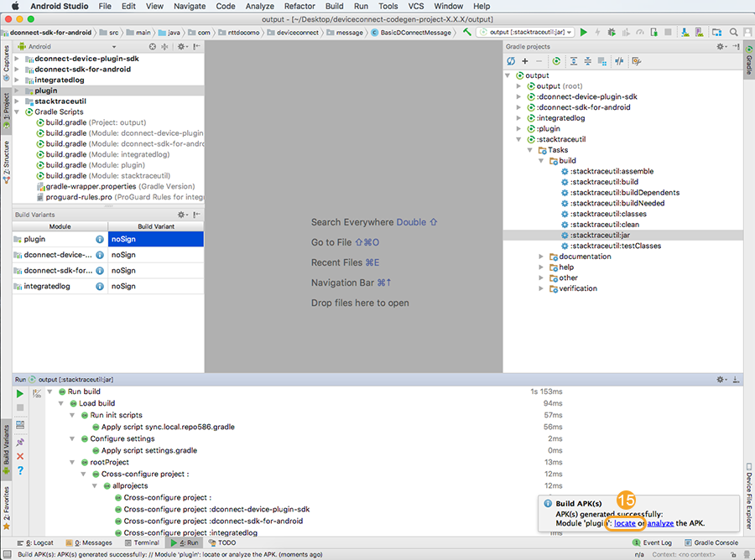Open Project Structure from the toolbar
This screenshot has height=560, width=755.
[717, 32]
